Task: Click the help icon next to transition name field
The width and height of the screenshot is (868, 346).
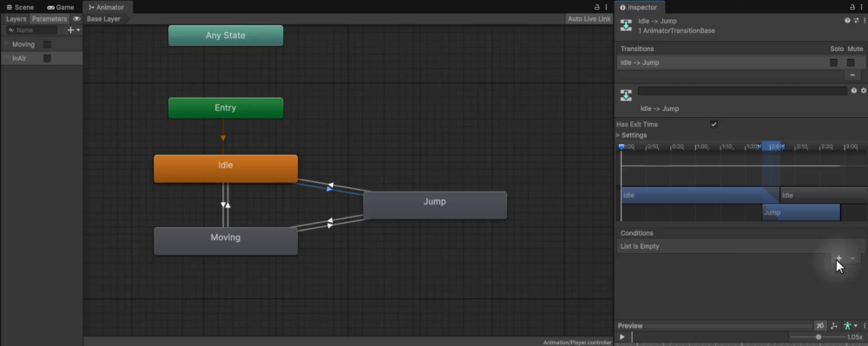Action: pyautogui.click(x=853, y=91)
